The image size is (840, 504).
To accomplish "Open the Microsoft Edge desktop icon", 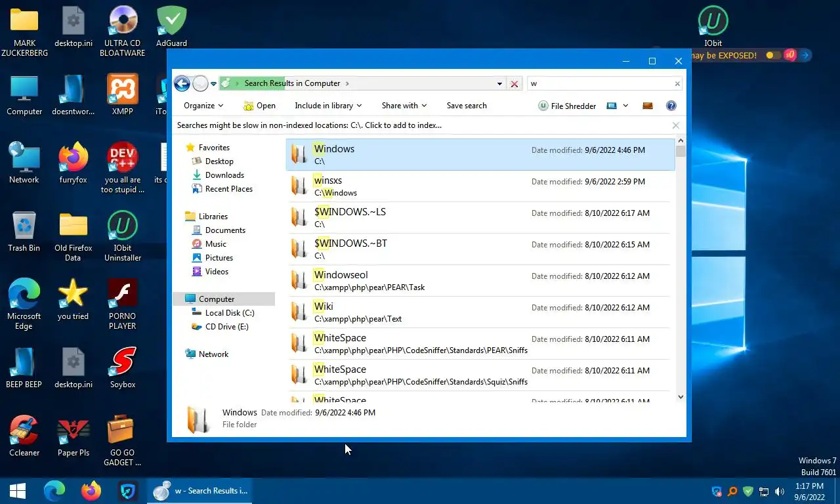I will [24, 304].
